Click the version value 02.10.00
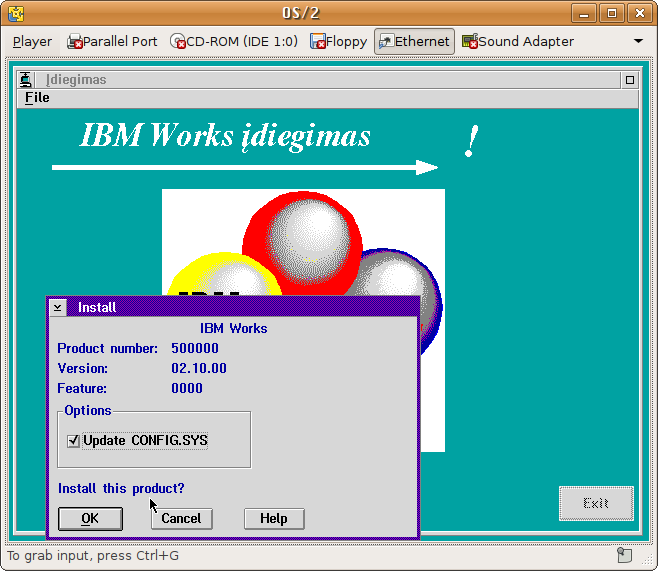This screenshot has width=658, height=571. click(199, 368)
